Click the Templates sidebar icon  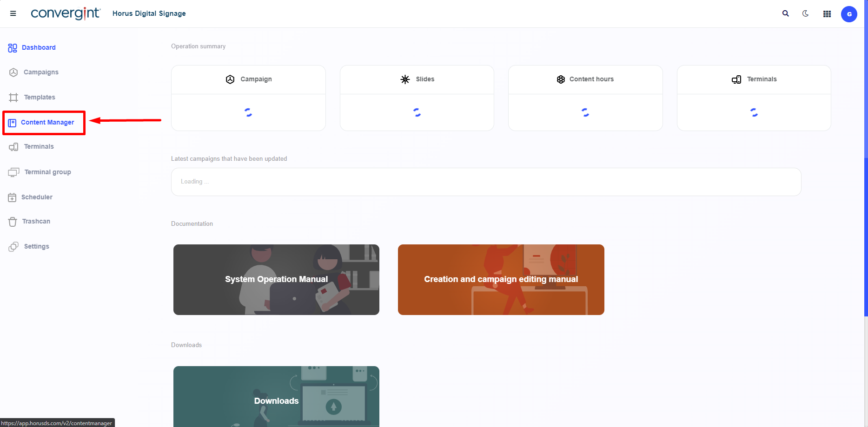[13, 97]
